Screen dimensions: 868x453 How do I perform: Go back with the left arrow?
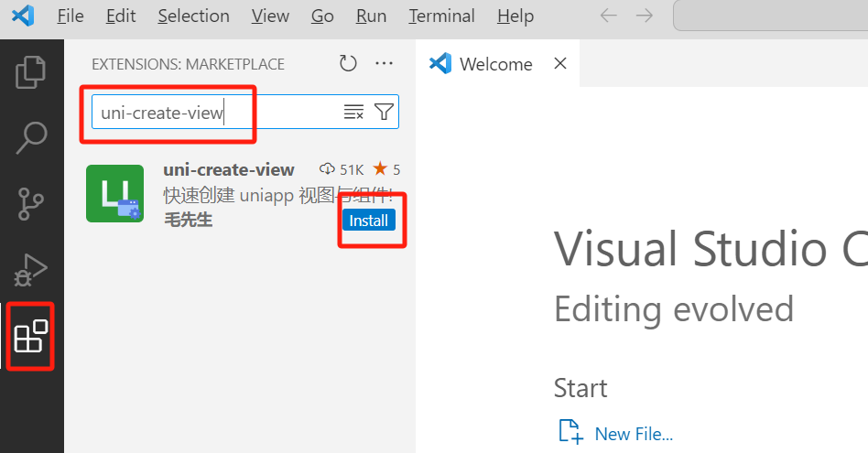[608, 16]
